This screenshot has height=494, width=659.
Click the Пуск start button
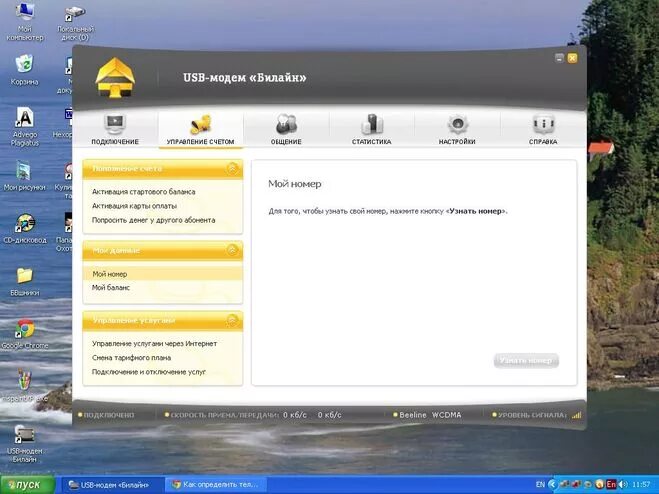coord(28,485)
